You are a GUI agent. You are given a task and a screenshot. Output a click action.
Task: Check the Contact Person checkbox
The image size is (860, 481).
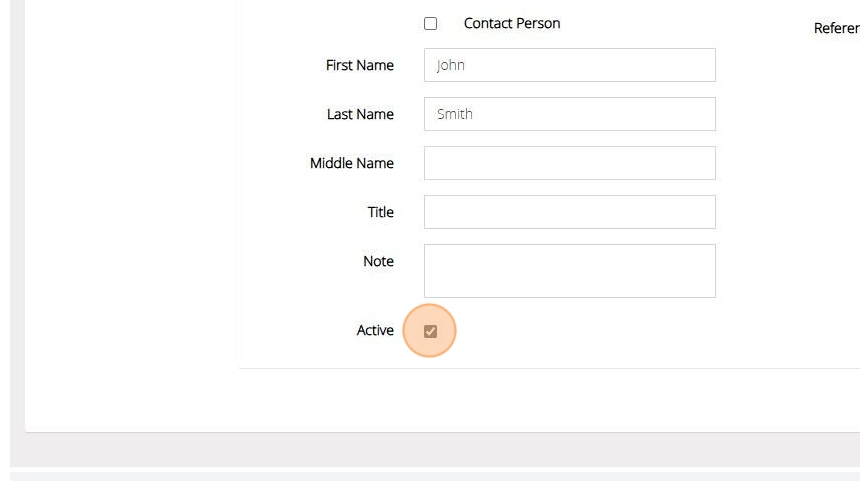[430, 24]
